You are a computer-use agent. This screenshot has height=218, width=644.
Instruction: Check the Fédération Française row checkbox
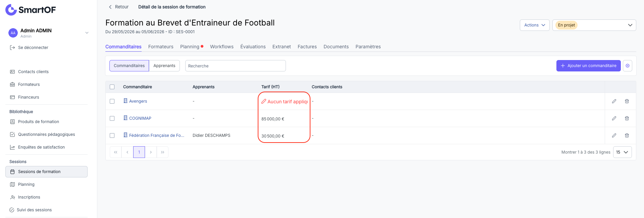(112, 135)
